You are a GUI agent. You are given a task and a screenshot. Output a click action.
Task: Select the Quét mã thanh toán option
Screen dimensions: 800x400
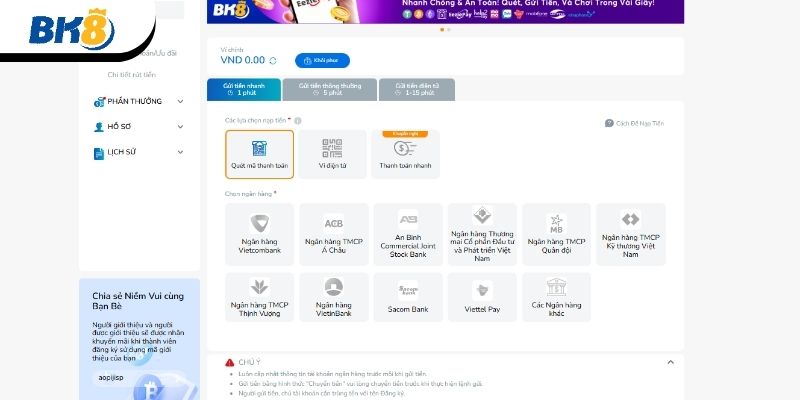[x=259, y=154]
